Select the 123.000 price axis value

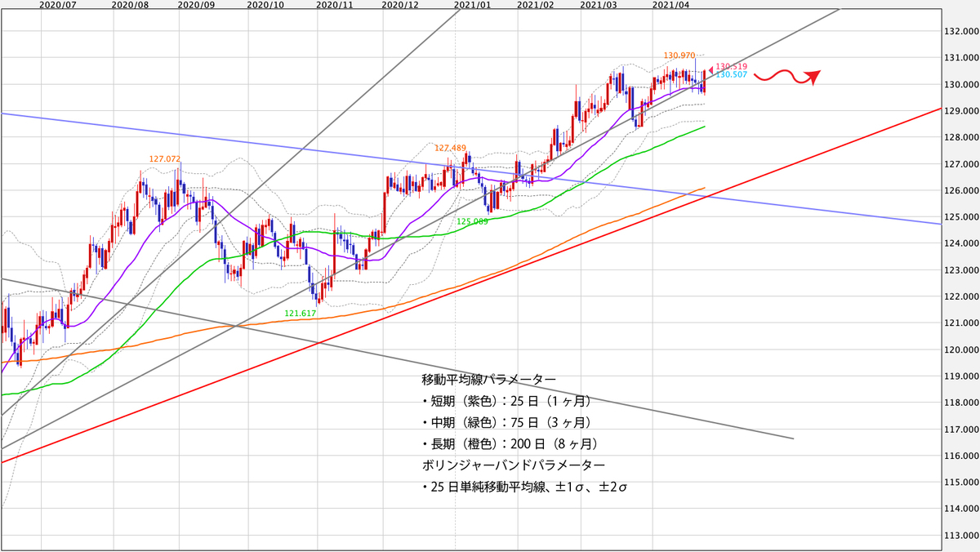(x=960, y=270)
